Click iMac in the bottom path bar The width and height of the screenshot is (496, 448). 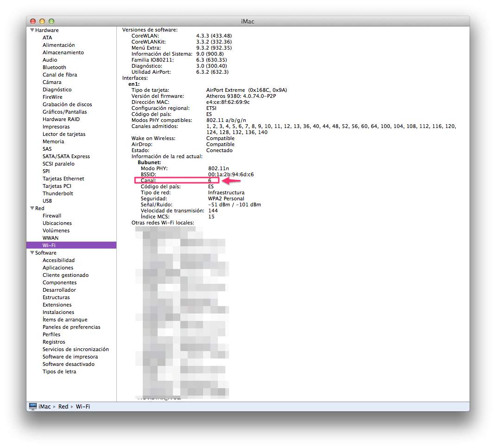tap(45, 407)
